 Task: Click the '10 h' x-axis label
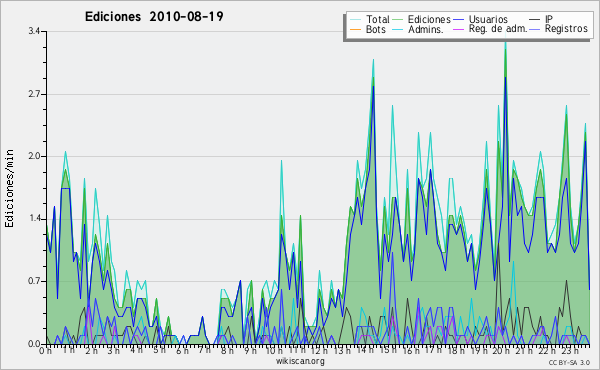click(x=274, y=350)
